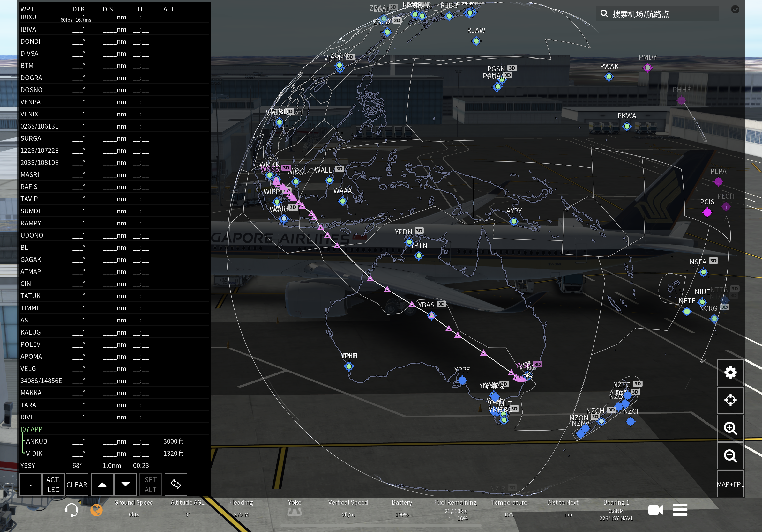Open the hamburger main menu

[680, 510]
